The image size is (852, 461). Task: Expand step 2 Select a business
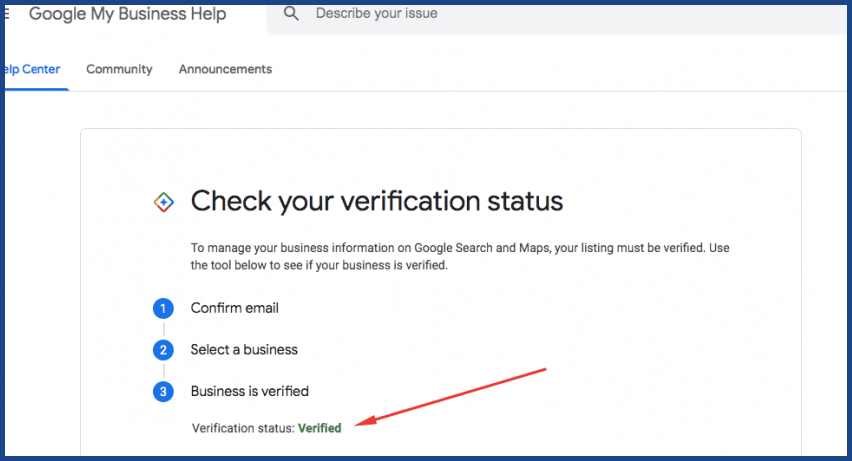[244, 350]
